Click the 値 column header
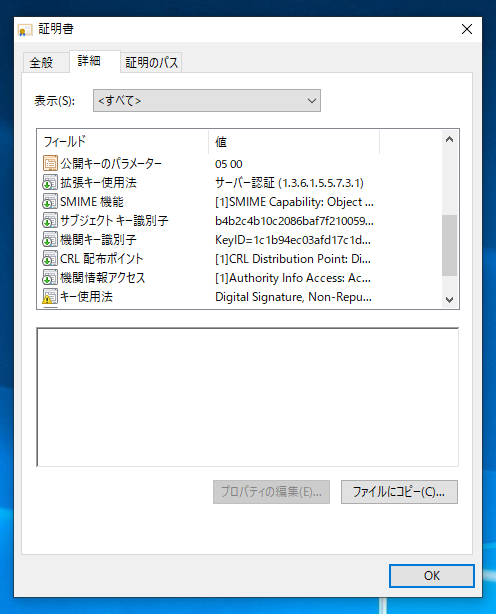The height and width of the screenshot is (614, 496). pos(294,142)
